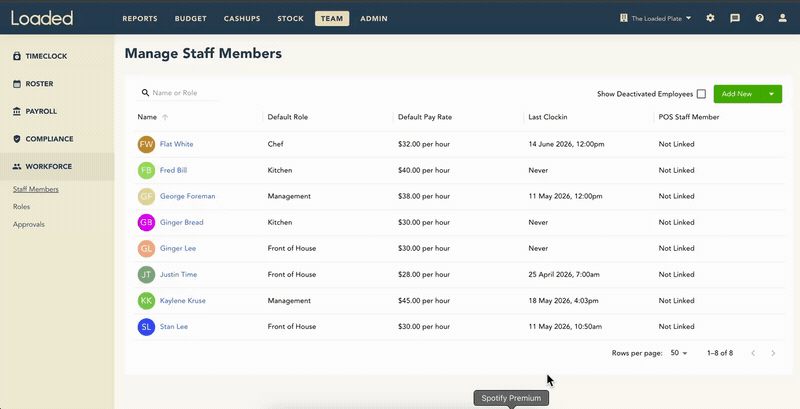Open the chat messages icon
800x409 pixels.
tap(735, 18)
